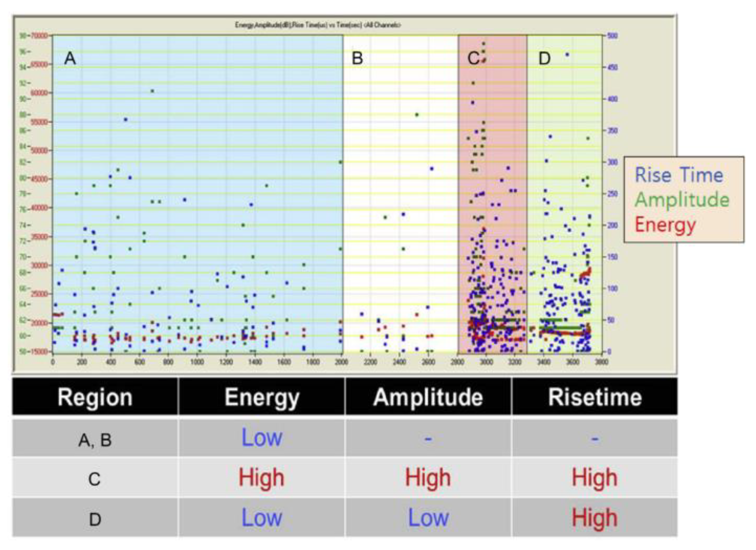This screenshot has width=756, height=550.
Task: Click the Rise Time legend entry
Action: (x=679, y=175)
